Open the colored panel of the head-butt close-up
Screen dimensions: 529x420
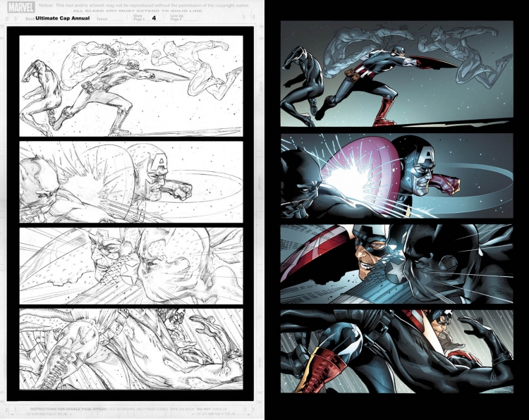(396, 264)
